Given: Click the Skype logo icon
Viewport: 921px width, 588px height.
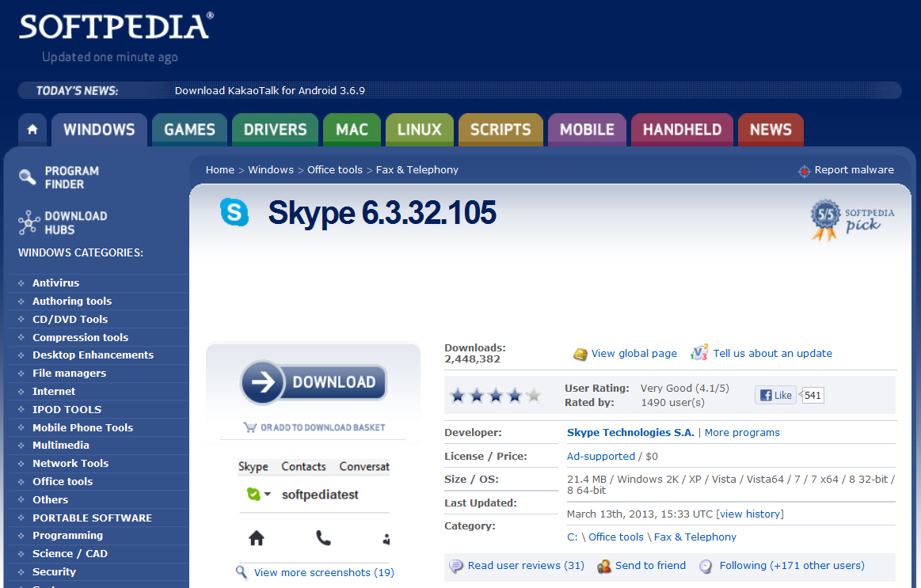Looking at the screenshot, I should pyautogui.click(x=234, y=213).
